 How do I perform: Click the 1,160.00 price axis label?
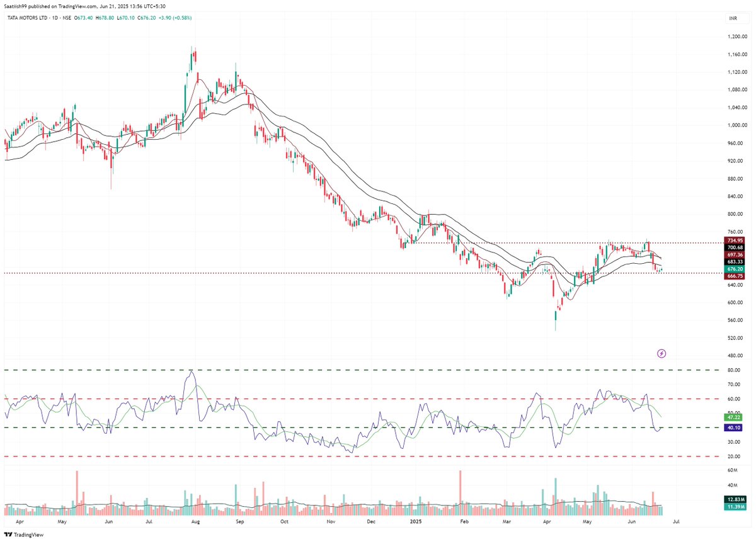(736, 54)
